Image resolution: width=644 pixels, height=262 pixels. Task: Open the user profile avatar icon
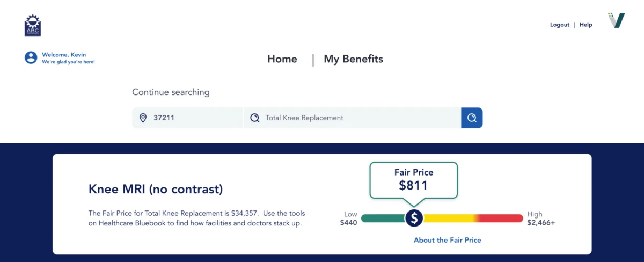click(31, 57)
